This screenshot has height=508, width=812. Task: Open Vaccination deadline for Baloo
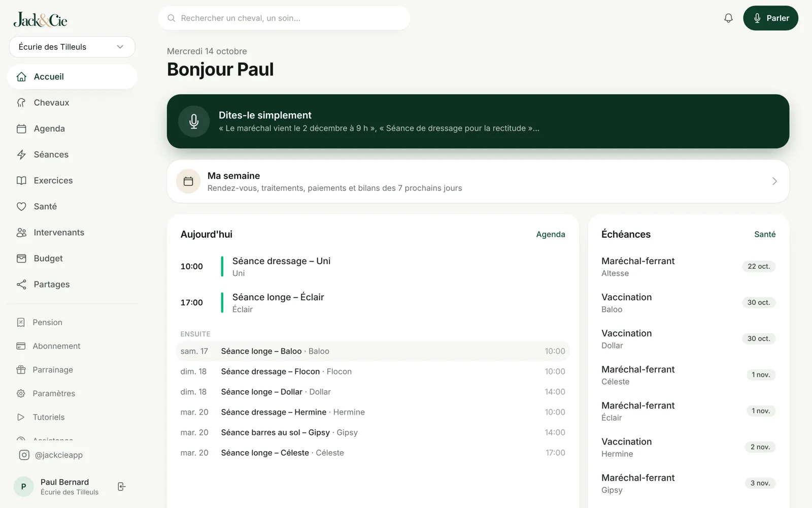688,303
